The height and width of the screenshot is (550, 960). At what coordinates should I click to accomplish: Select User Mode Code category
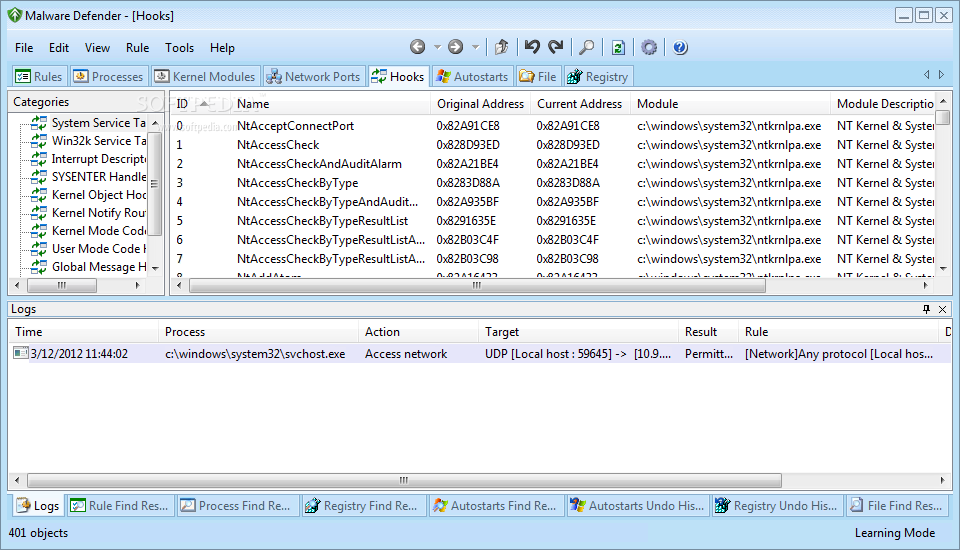(89, 249)
